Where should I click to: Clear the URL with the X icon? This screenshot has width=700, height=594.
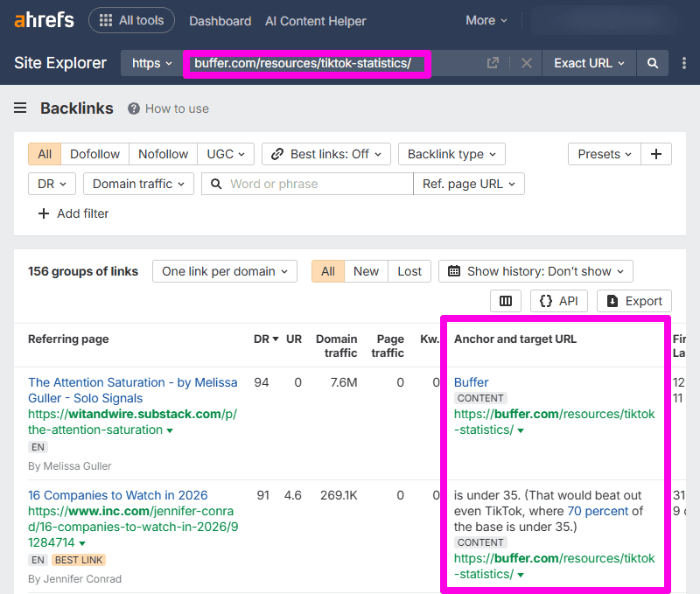[x=527, y=63]
